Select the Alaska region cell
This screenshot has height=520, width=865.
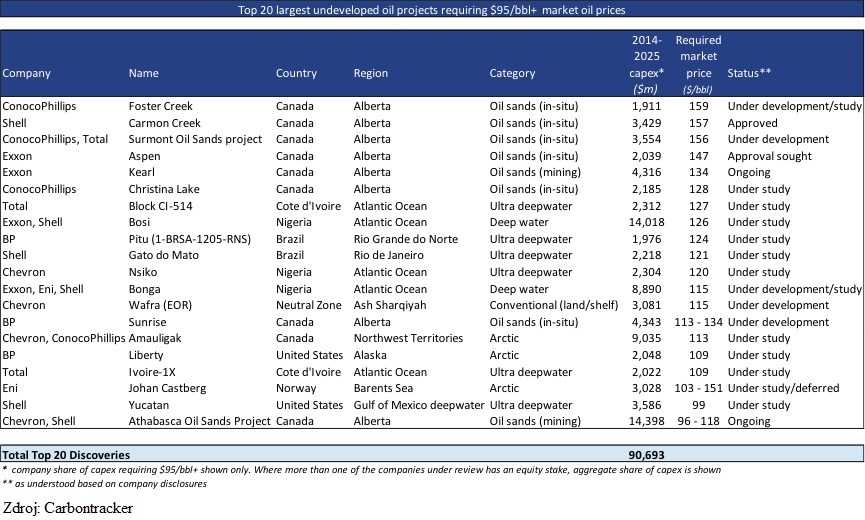click(x=370, y=355)
